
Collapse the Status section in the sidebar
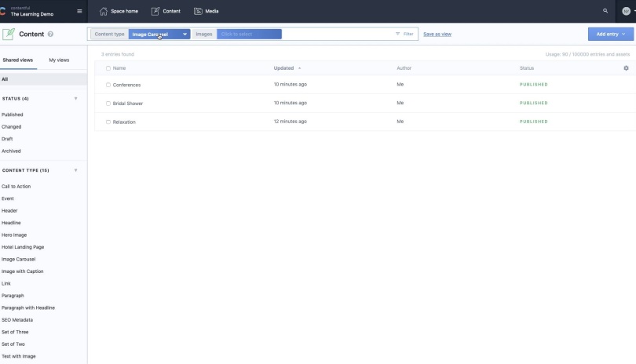[75, 99]
